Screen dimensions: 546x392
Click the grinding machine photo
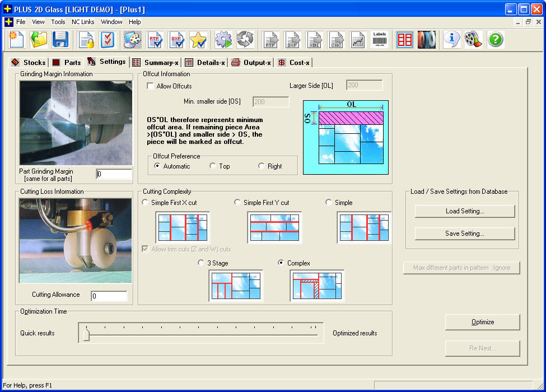(x=76, y=123)
